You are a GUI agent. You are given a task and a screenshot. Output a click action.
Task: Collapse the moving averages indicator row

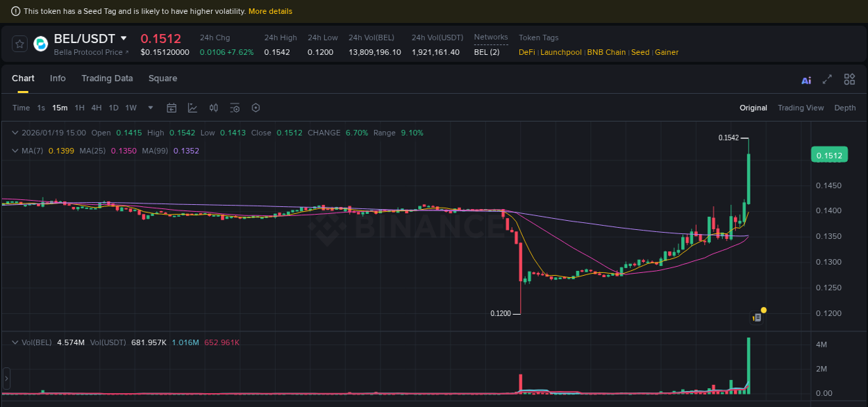pyautogui.click(x=15, y=151)
